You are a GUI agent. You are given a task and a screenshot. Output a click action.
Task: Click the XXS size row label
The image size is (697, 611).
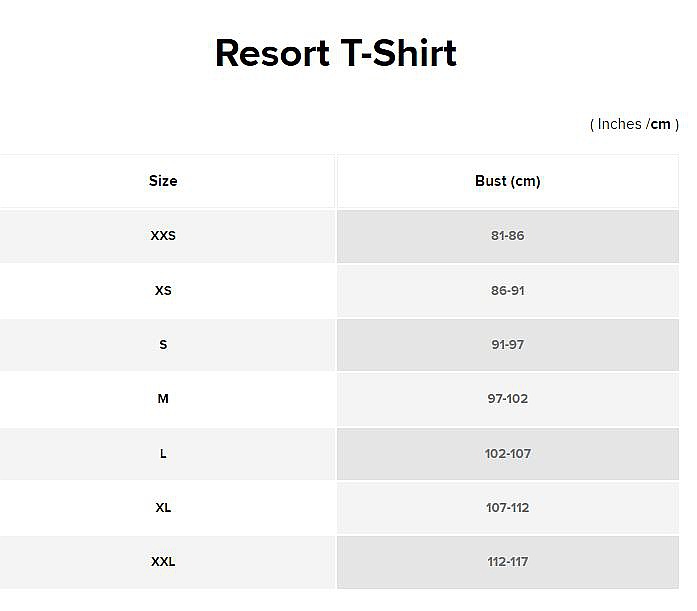click(163, 236)
